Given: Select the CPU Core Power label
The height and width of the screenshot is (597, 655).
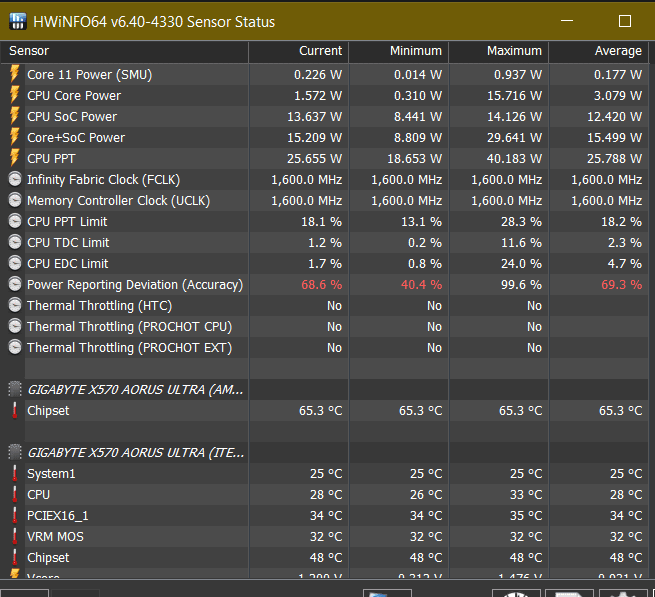Looking at the screenshot, I should point(74,96).
